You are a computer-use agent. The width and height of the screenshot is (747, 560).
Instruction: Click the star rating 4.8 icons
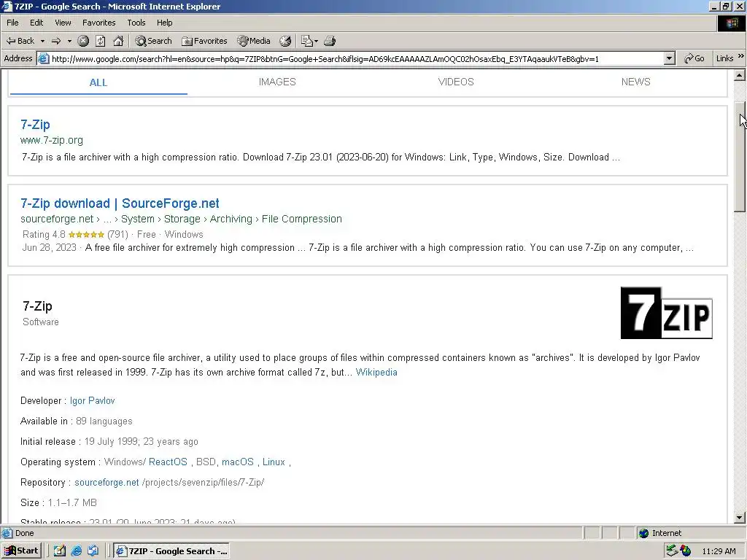point(86,234)
